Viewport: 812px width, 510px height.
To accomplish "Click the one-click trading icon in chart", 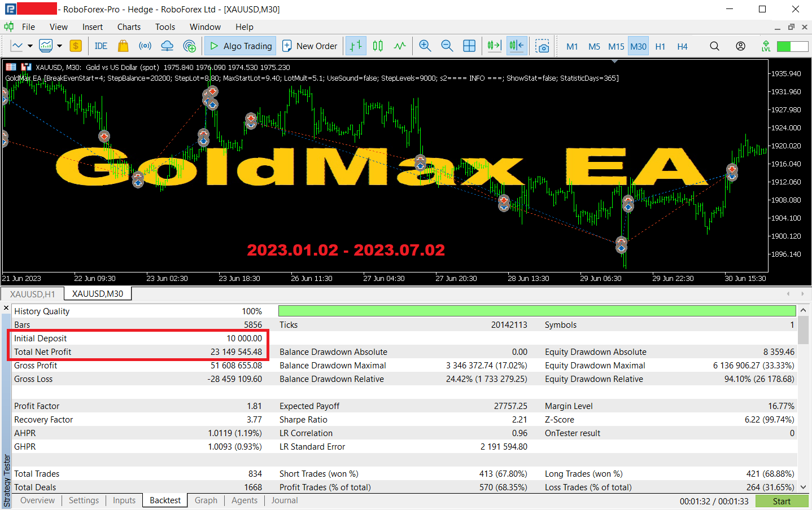I will pos(25,67).
